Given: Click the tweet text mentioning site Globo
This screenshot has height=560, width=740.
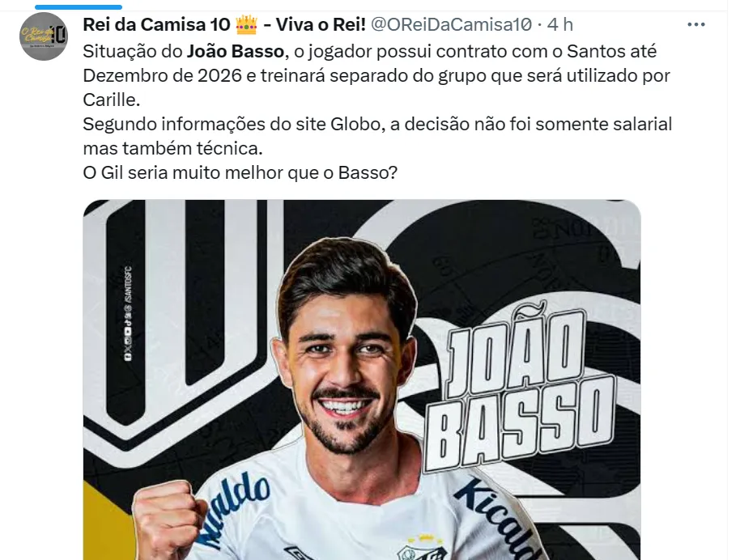Looking at the screenshot, I should click(x=377, y=136).
